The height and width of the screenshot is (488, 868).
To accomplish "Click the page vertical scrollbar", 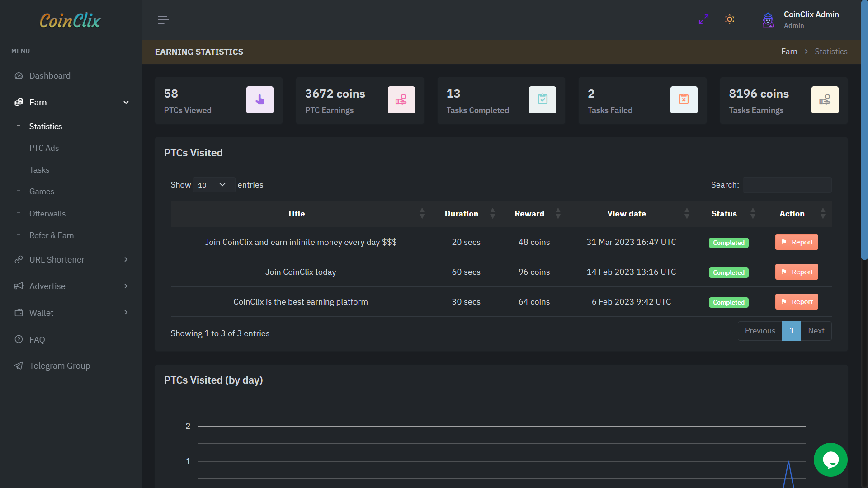I will tap(864, 131).
